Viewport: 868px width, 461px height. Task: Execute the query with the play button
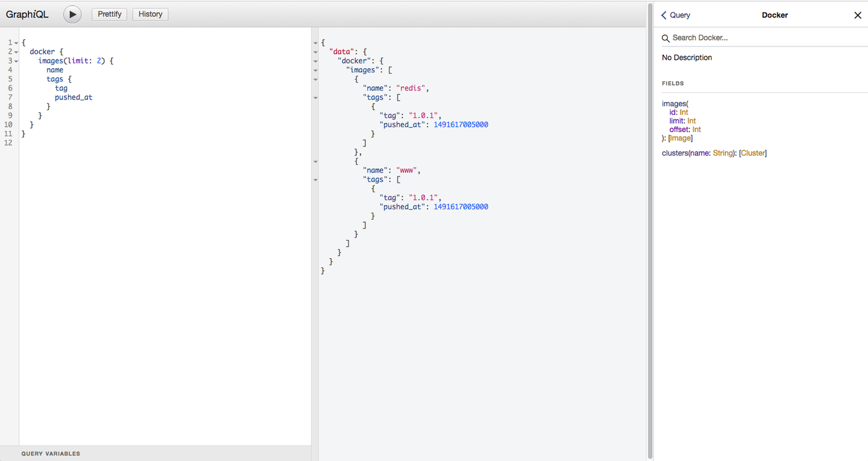72,14
